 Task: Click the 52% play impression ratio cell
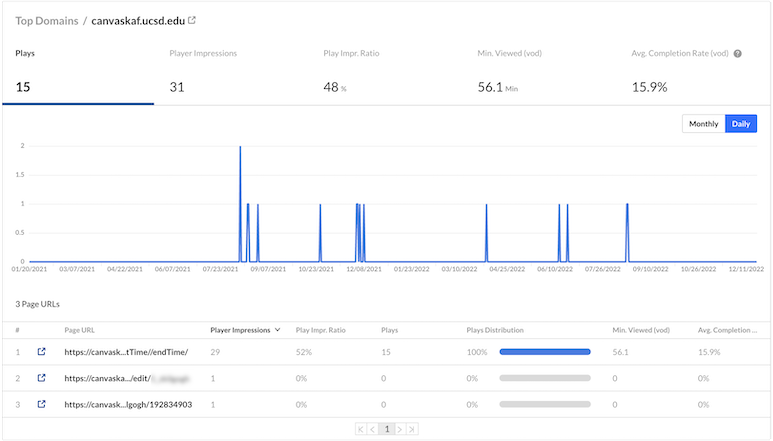(304, 352)
